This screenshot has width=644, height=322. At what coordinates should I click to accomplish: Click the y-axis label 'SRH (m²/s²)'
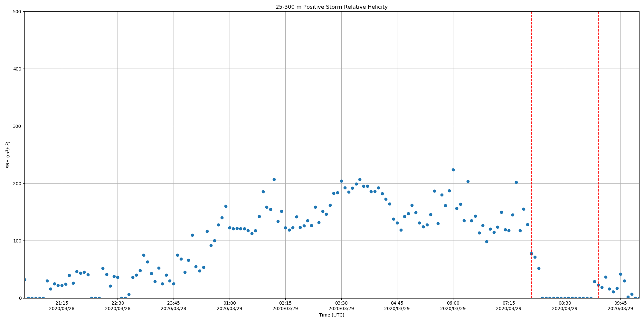point(8,155)
